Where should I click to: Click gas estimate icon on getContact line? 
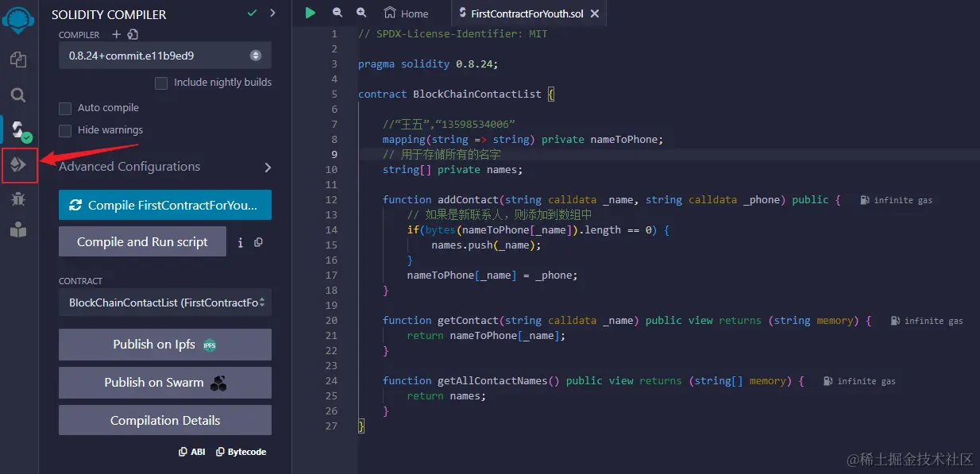tap(895, 321)
